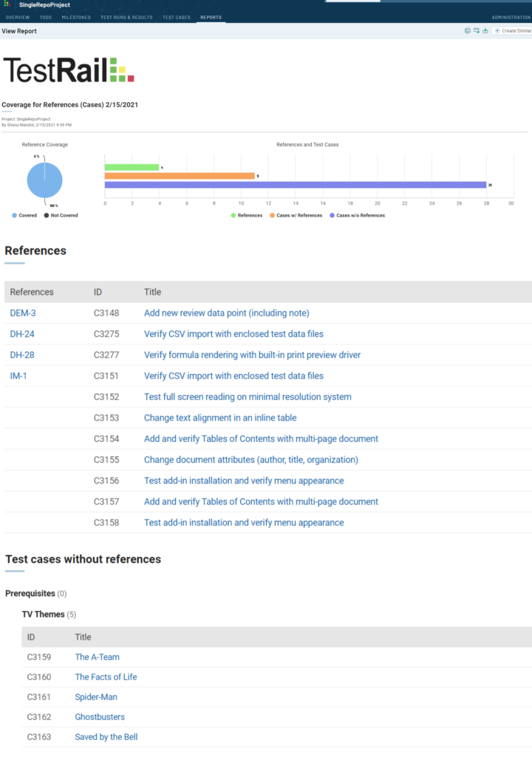Open the Test Cases tab
Viewport: 532px width, 757px height.
click(176, 18)
